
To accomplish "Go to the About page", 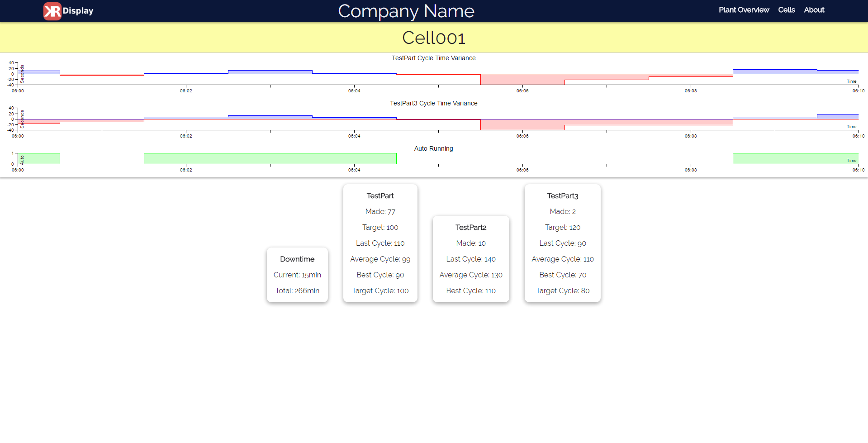I will [x=814, y=10].
